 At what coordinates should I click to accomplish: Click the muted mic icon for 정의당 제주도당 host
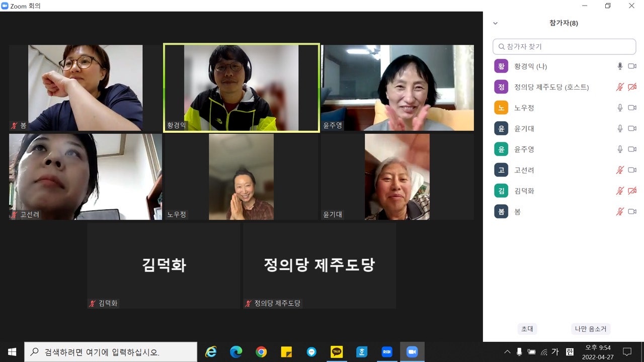click(x=620, y=87)
